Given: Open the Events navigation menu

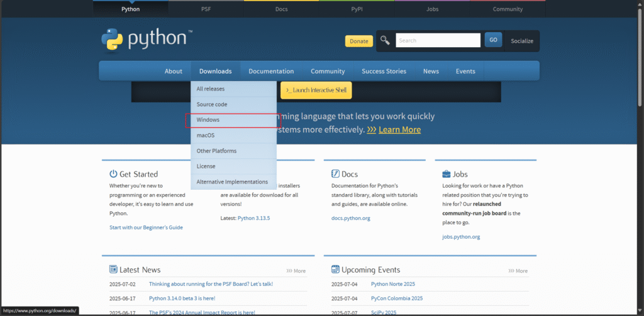Looking at the screenshot, I should [466, 71].
